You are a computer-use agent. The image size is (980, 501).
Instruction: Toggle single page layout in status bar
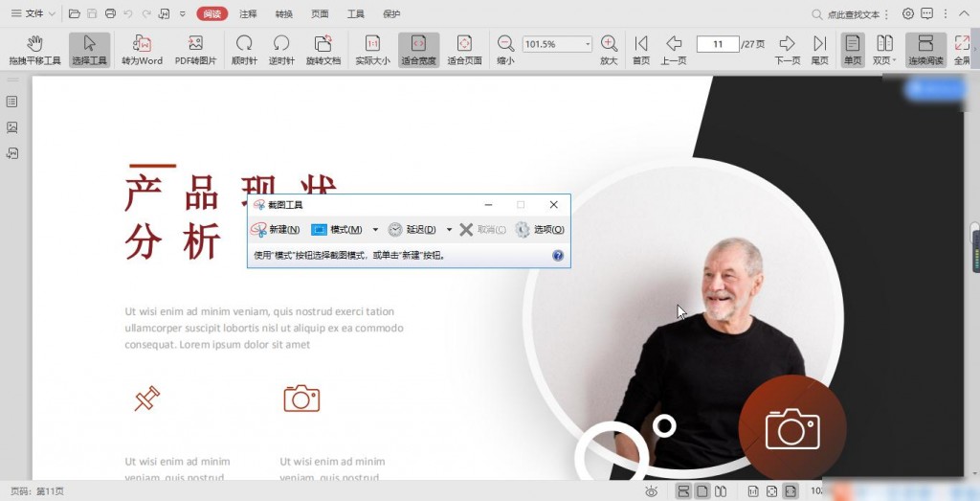tap(702, 491)
